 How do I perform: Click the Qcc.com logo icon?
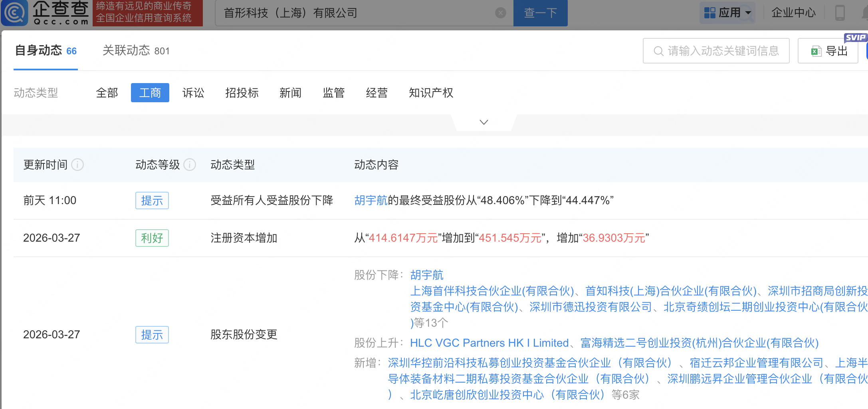point(15,13)
